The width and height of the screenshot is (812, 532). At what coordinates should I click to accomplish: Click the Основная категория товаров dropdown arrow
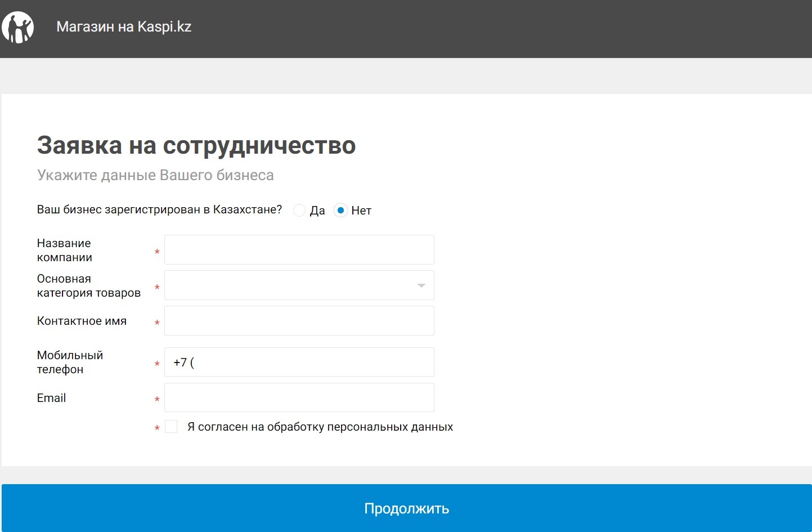(421, 285)
